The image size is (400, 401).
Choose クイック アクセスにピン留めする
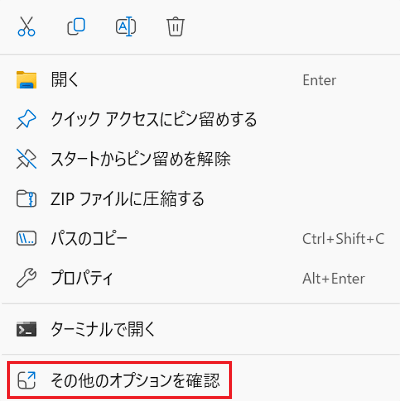coord(200,119)
